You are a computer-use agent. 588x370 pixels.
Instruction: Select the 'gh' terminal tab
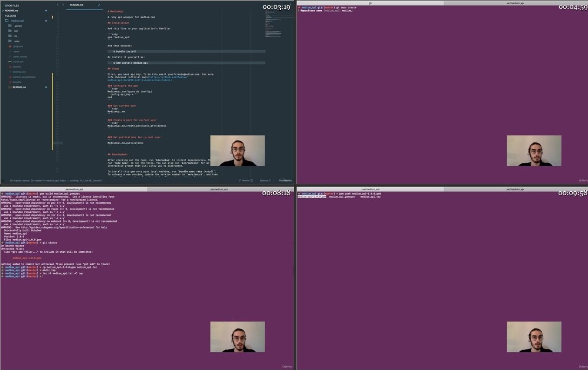[x=370, y=3]
